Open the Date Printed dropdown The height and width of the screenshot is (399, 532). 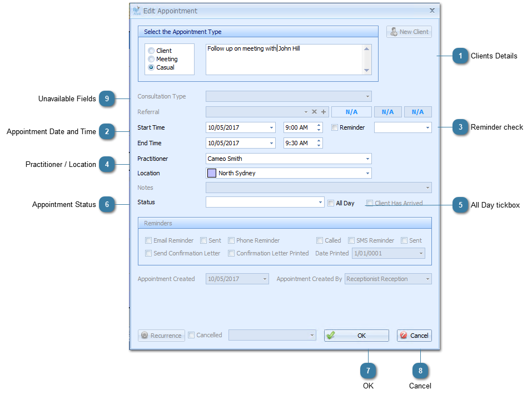[x=421, y=253]
